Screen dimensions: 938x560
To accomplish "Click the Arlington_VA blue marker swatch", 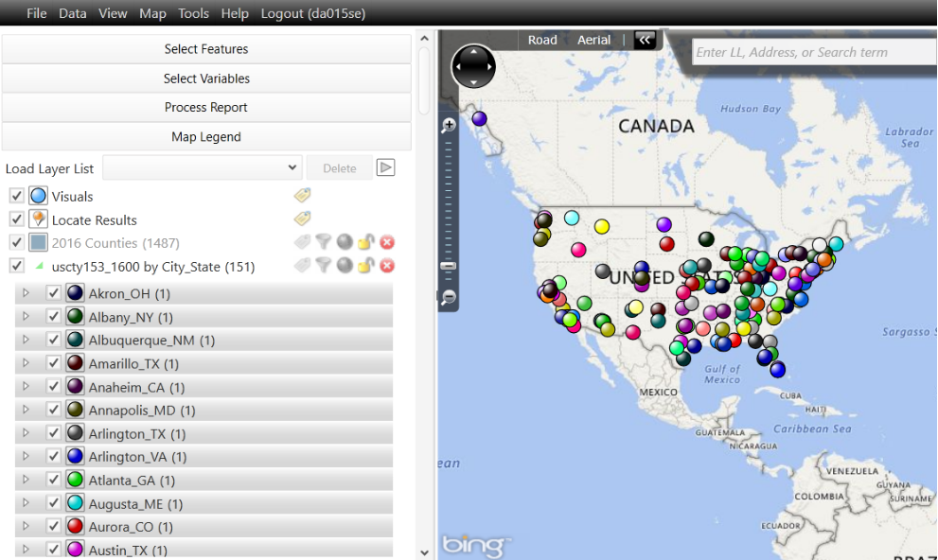I will click(x=75, y=456).
